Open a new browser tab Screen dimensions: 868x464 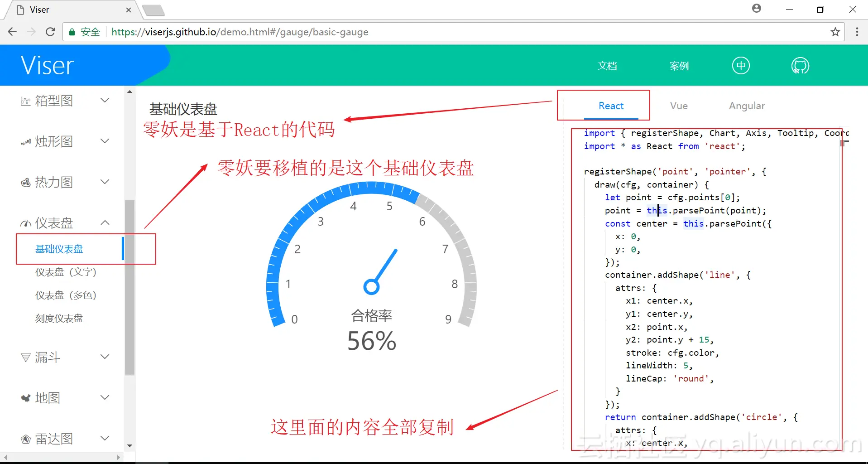pos(153,10)
